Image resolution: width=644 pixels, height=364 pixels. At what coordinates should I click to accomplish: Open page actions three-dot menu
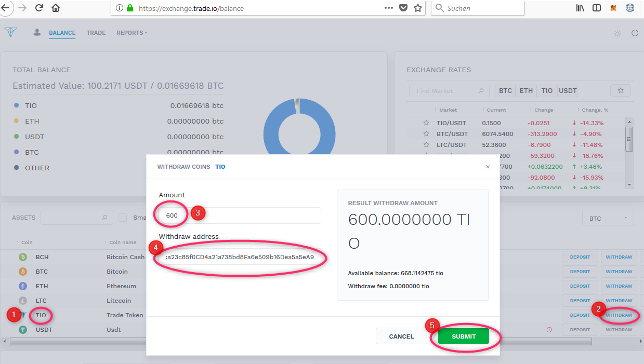(x=389, y=8)
